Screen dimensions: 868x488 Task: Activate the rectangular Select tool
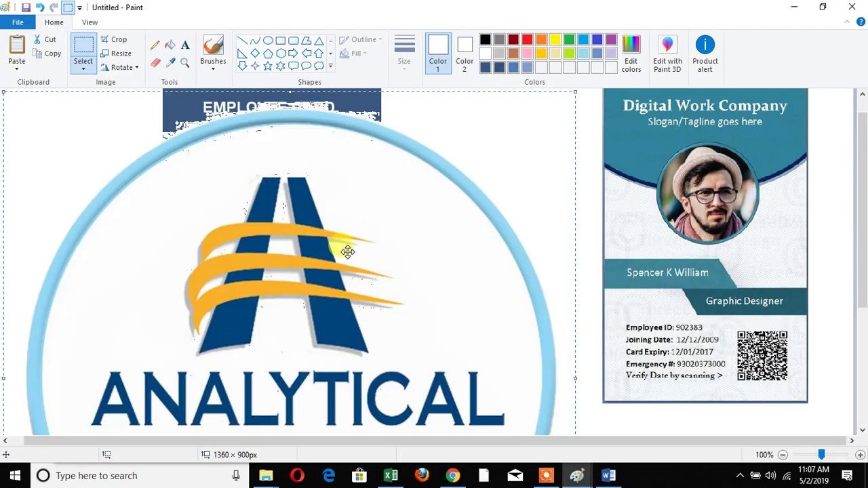click(83, 45)
